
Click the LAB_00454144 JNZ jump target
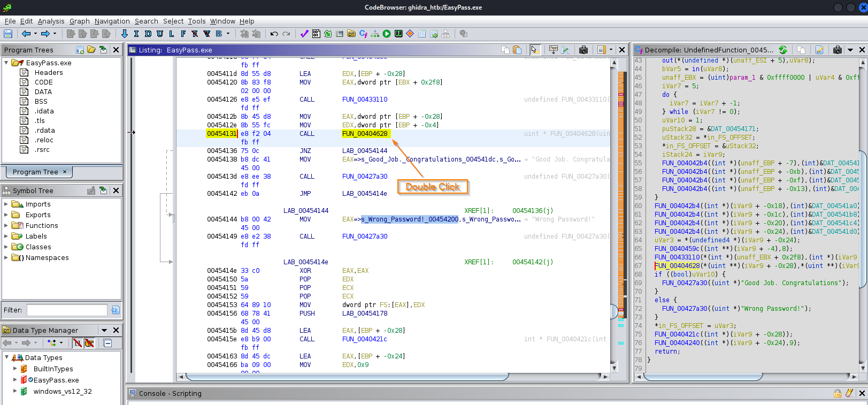[x=365, y=151]
